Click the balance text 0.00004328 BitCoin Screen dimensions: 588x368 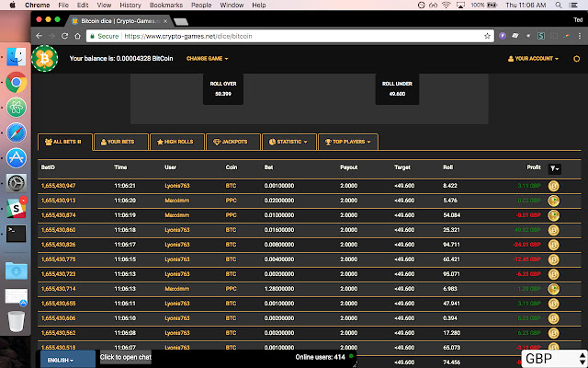point(121,59)
